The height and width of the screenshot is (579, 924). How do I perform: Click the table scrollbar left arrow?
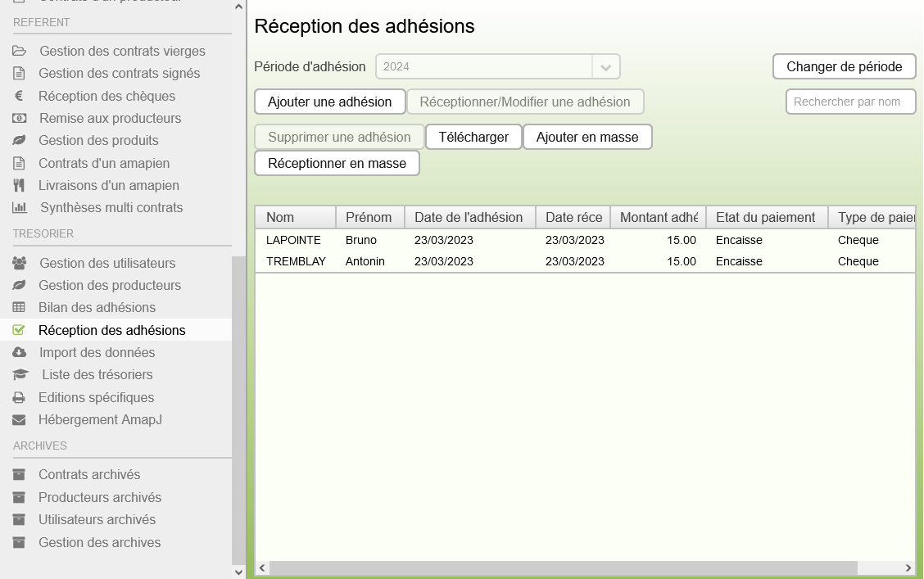click(x=262, y=568)
